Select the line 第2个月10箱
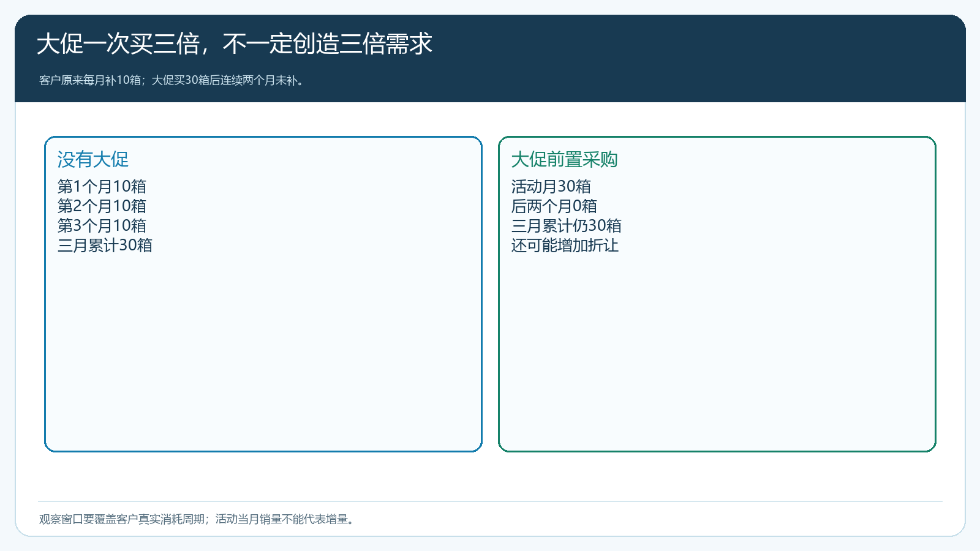The width and height of the screenshot is (980, 551). pyautogui.click(x=102, y=206)
